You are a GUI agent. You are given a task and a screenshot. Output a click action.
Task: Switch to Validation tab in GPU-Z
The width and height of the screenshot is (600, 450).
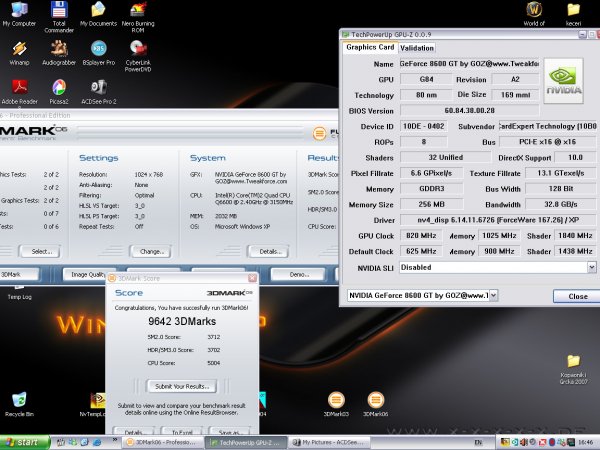coord(417,48)
